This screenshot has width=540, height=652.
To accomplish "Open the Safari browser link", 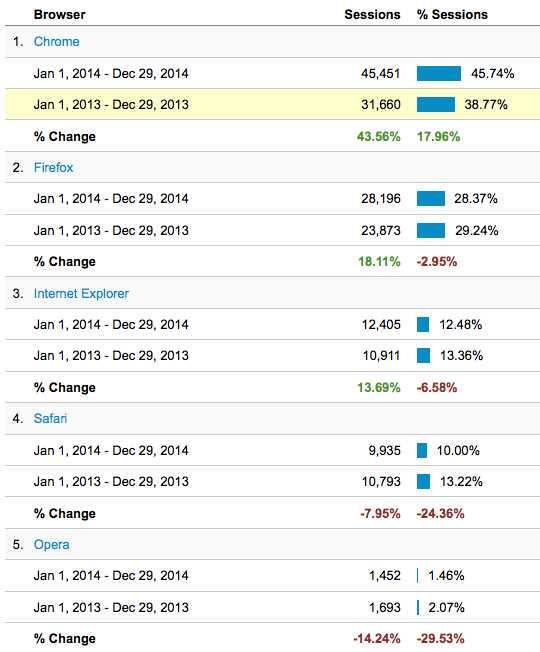I will [50, 418].
